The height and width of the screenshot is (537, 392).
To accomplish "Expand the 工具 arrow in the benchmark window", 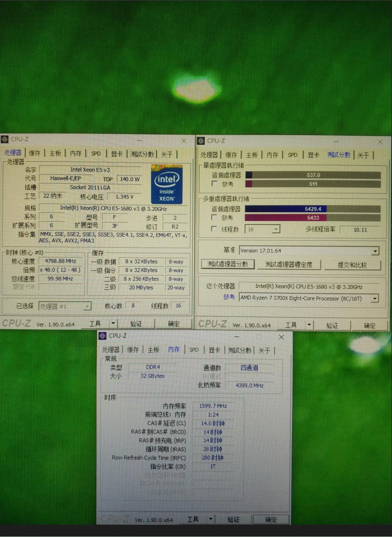I will (x=309, y=325).
